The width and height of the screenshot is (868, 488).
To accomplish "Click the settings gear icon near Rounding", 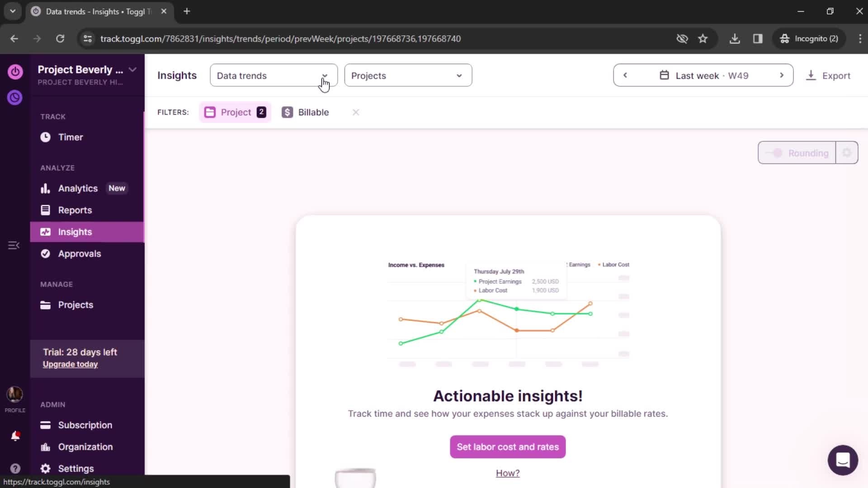I will pos(847,153).
